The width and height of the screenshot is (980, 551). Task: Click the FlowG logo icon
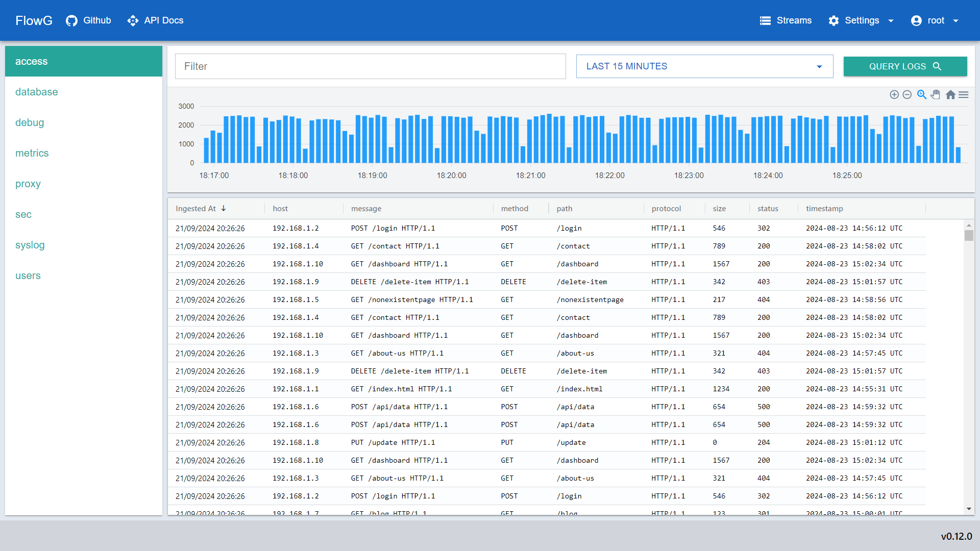tap(33, 20)
